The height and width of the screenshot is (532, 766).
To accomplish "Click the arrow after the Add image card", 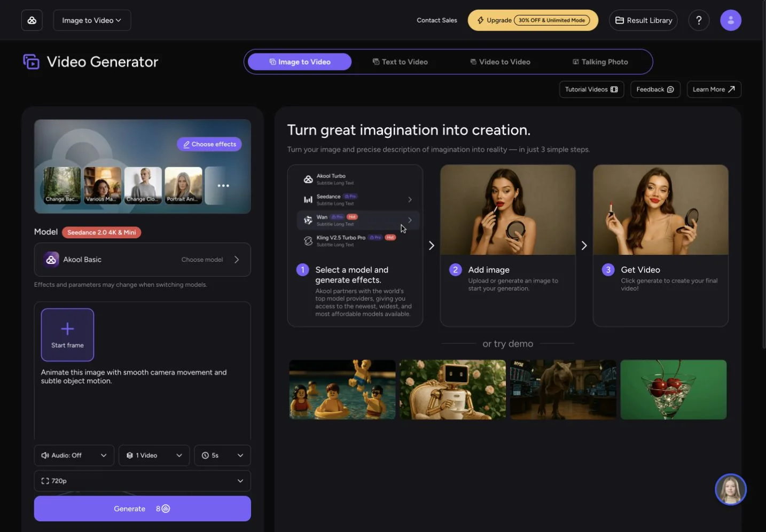I will point(584,246).
